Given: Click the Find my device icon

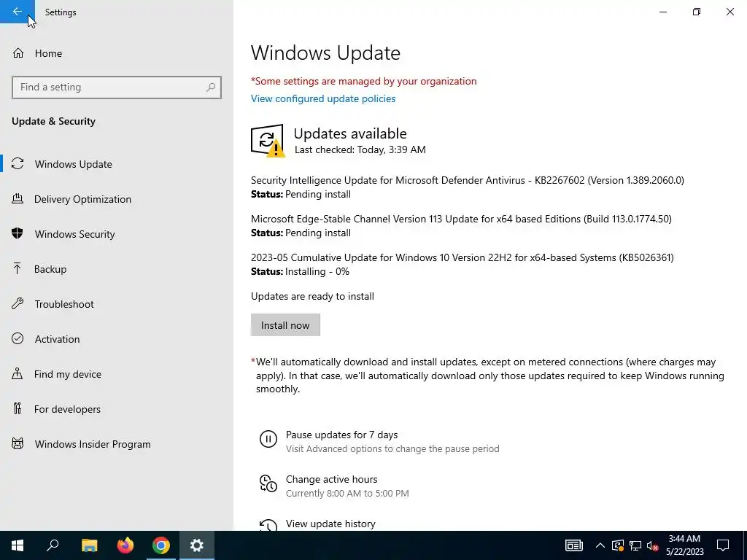Looking at the screenshot, I should (18, 374).
